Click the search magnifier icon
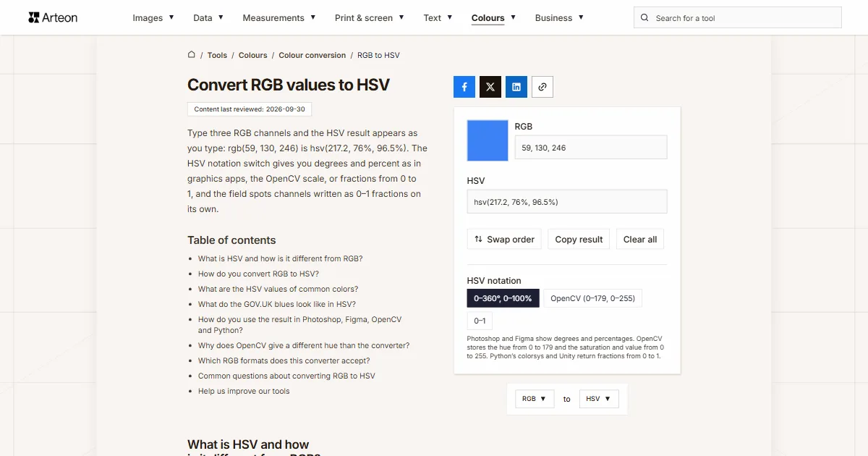 645,18
